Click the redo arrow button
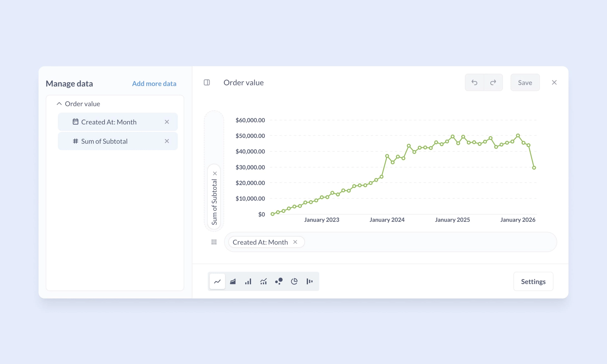Viewport: 607px width, 364px height. pos(493,82)
